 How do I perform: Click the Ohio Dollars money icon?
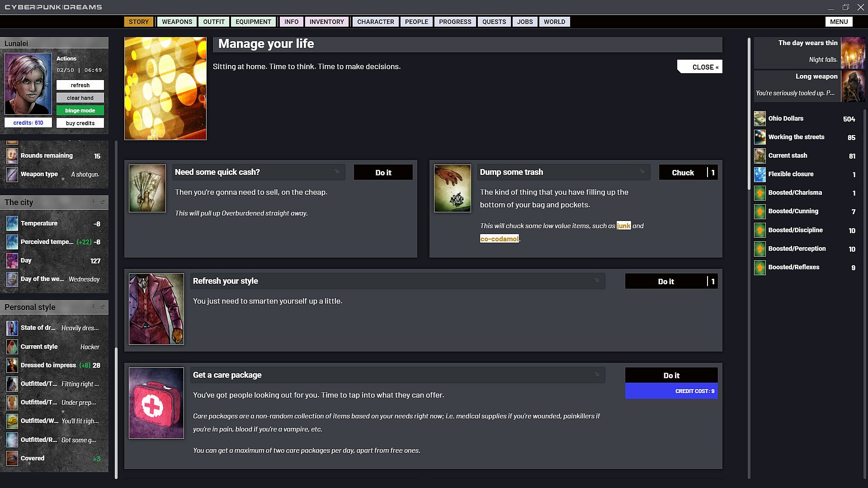click(760, 119)
